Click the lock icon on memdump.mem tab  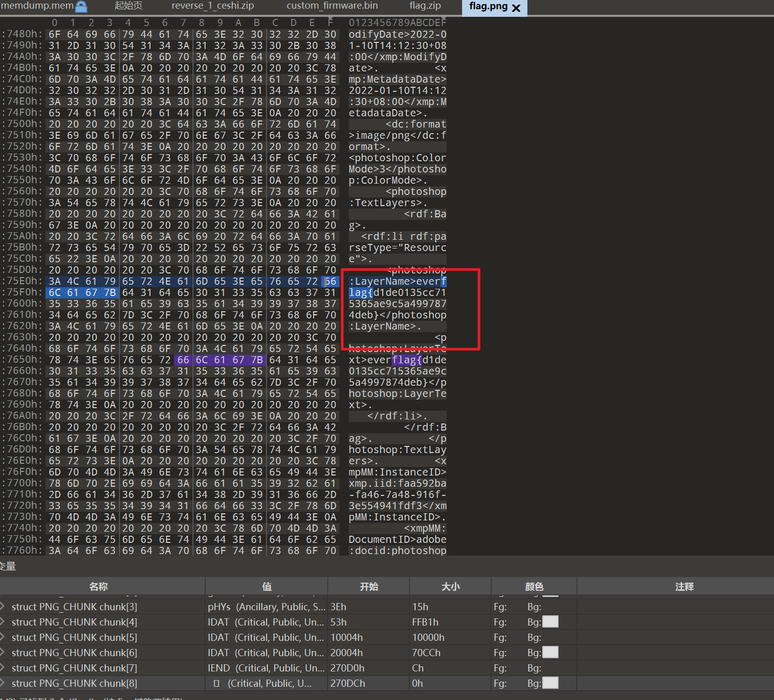click(x=81, y=7)
